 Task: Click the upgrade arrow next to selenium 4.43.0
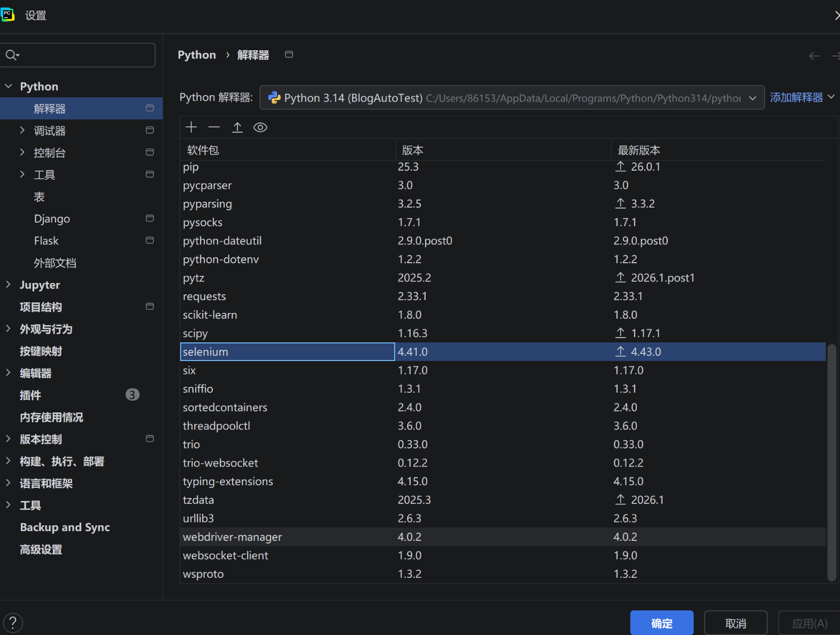point(620,351)
